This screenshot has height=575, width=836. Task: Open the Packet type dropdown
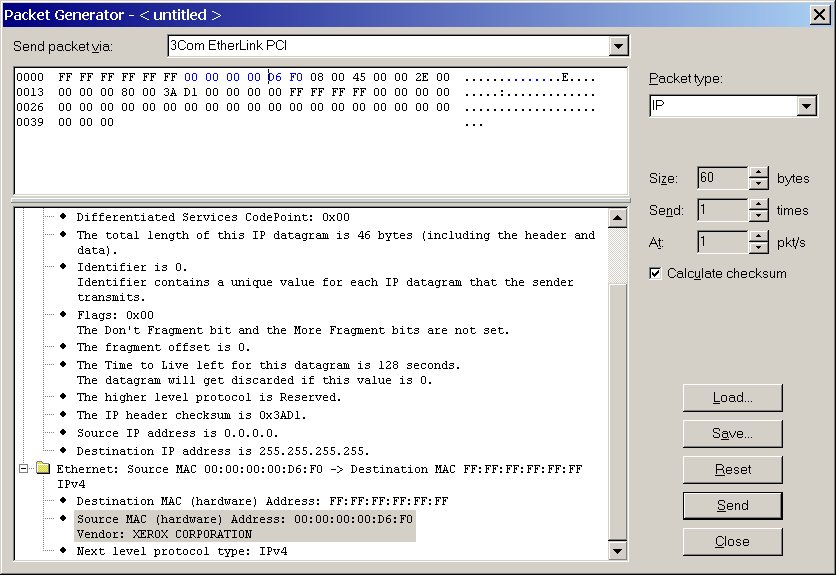[x=807, y=106]
